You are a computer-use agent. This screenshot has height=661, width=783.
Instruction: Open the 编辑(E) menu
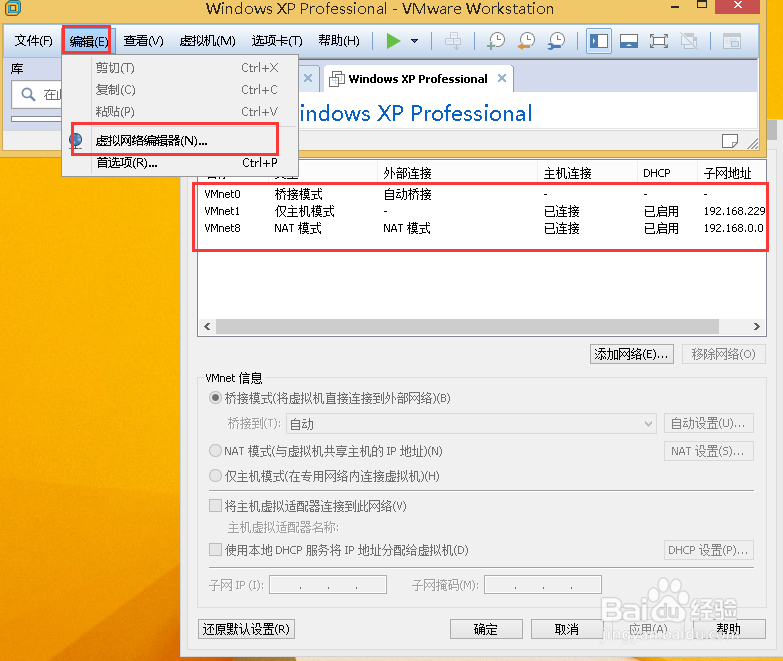pos(88,41)
